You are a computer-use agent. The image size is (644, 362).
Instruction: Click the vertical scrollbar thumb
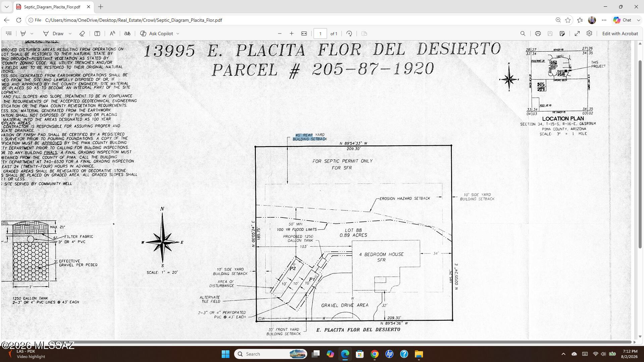pyautogui.click(x=640, y=154)
